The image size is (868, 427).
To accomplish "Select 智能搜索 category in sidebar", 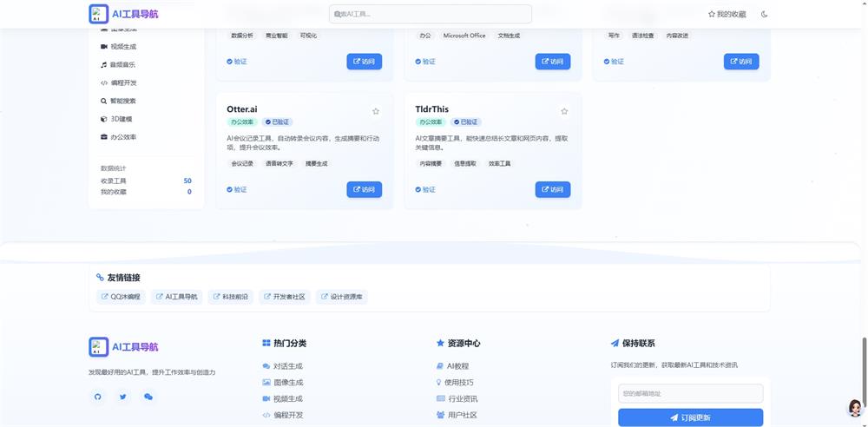I will point(118,101).
